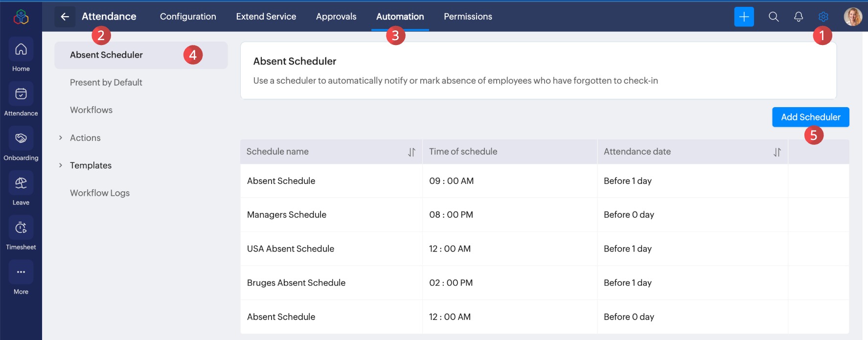Expand the Actions section chevron
The image size is (868, 340).
click(x=61, y=138)
